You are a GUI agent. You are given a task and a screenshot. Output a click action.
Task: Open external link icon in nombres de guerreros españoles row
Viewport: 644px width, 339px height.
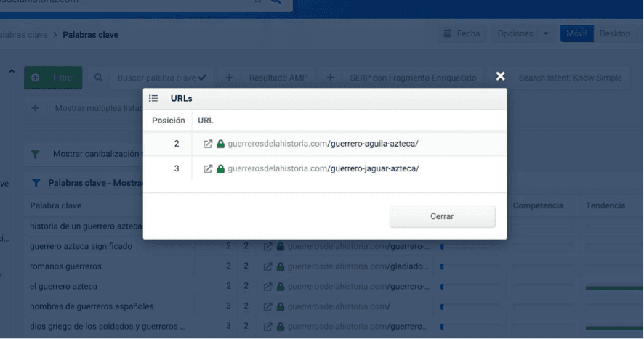click(x=267, y=306)
